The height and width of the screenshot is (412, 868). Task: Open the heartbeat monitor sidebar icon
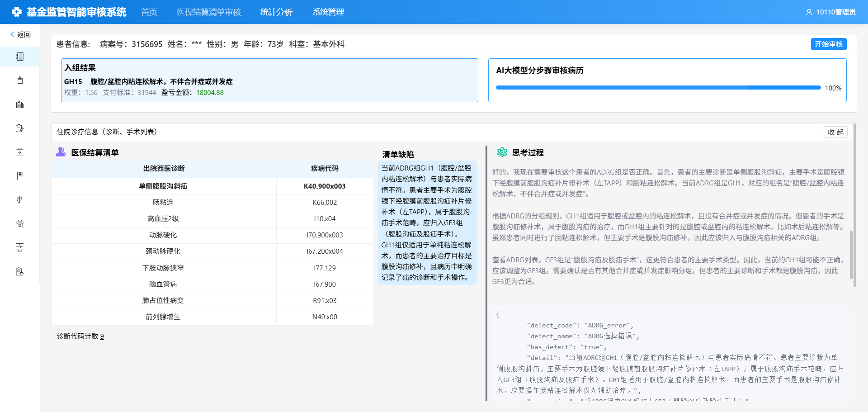(x=19, y=247)
